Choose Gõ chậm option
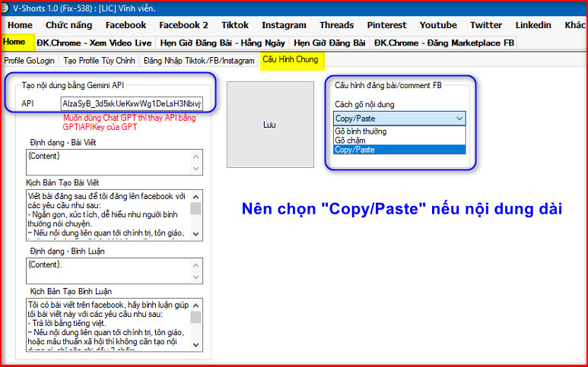The height and width of the screenshot is (367, 588). click(x=399, y=141)
